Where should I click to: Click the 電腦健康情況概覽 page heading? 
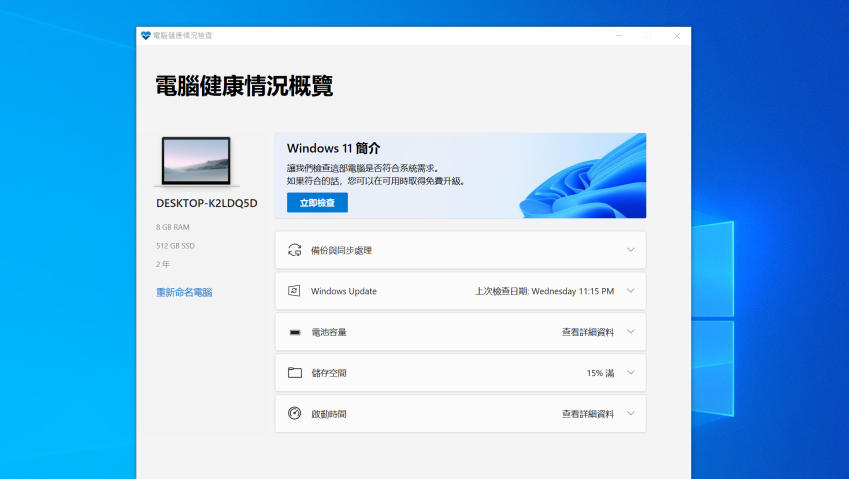coord(244,86)
